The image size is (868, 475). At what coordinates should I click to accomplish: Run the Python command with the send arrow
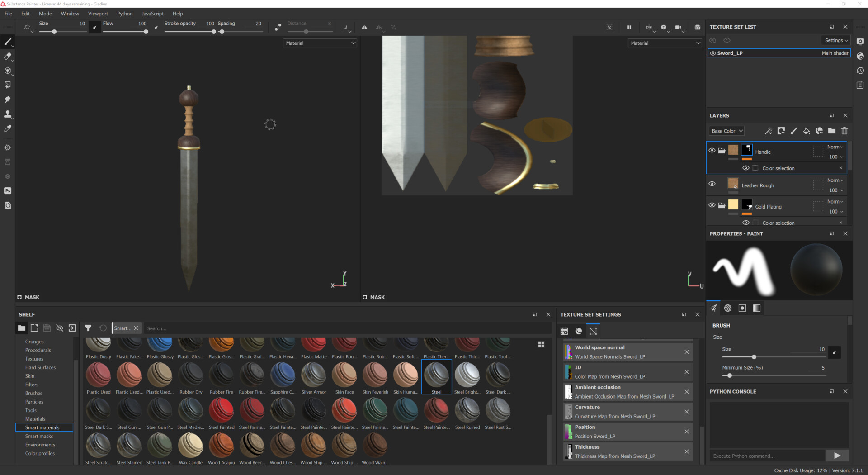837,456
